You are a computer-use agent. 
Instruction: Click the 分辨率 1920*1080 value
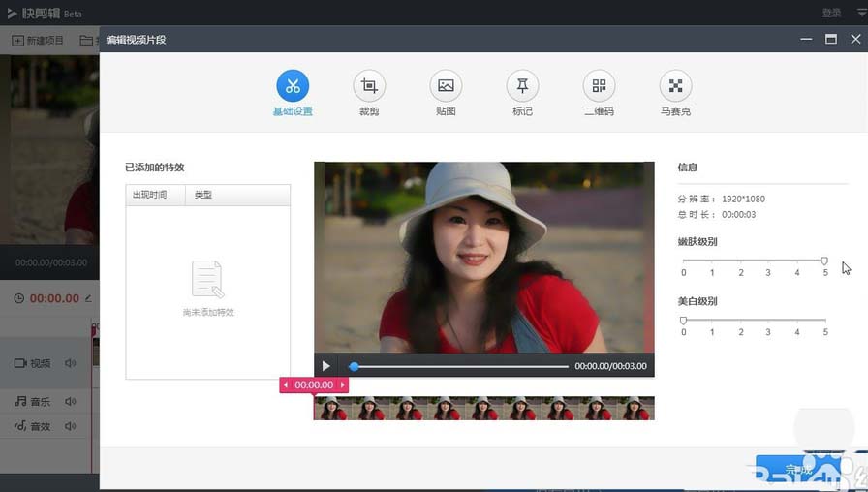tap(743, 199)
